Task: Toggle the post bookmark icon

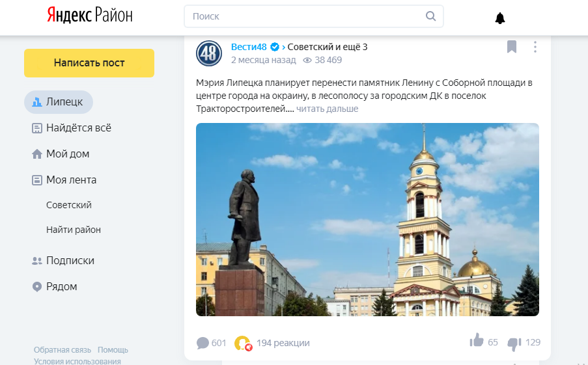Action: pos(512,47)
